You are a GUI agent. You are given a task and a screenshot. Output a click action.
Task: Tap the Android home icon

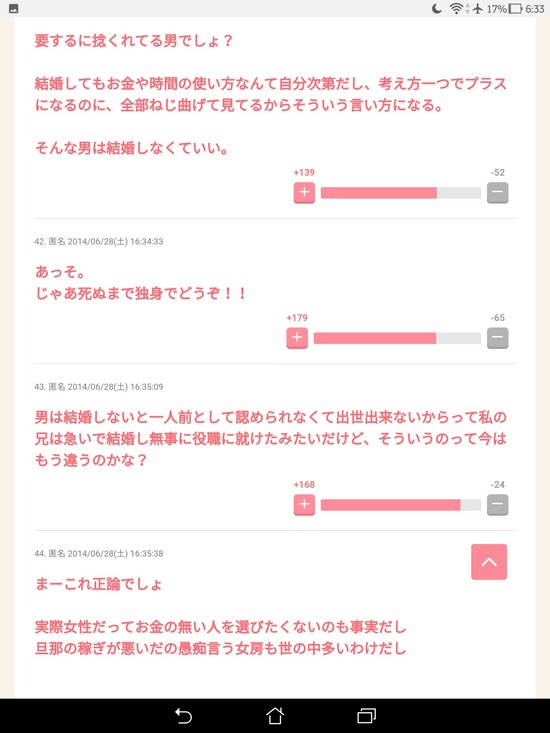pos(275,716)
